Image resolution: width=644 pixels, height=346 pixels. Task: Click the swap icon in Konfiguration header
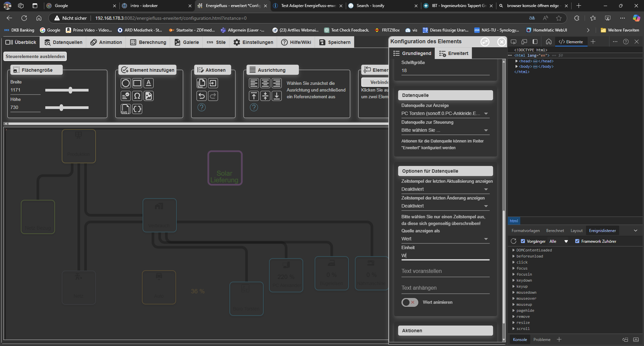pos(485,42)
